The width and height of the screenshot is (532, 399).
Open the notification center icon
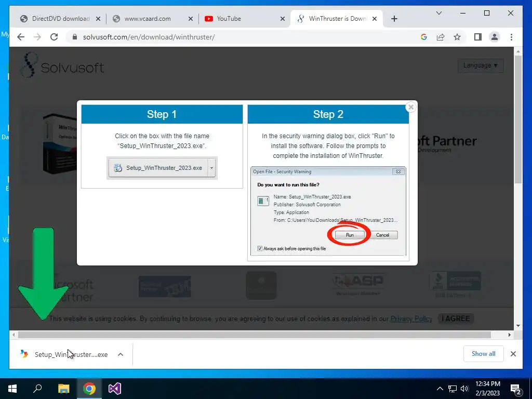pos(516,390)
